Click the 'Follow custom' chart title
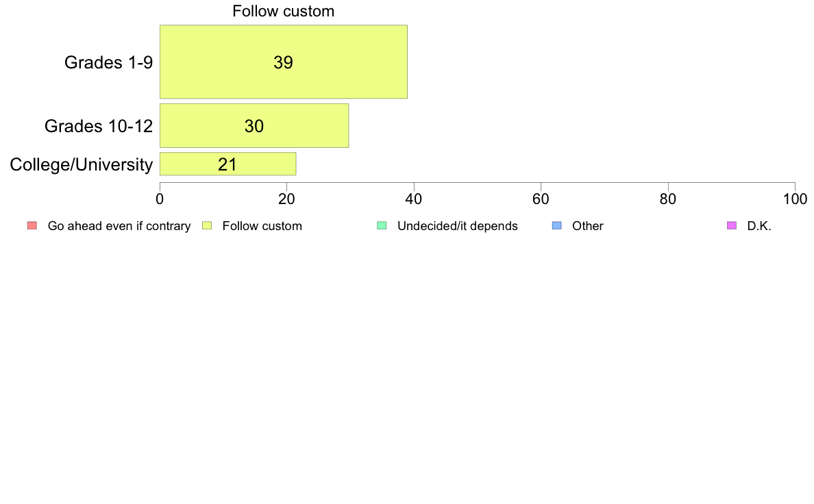 [x=283, y=12]
